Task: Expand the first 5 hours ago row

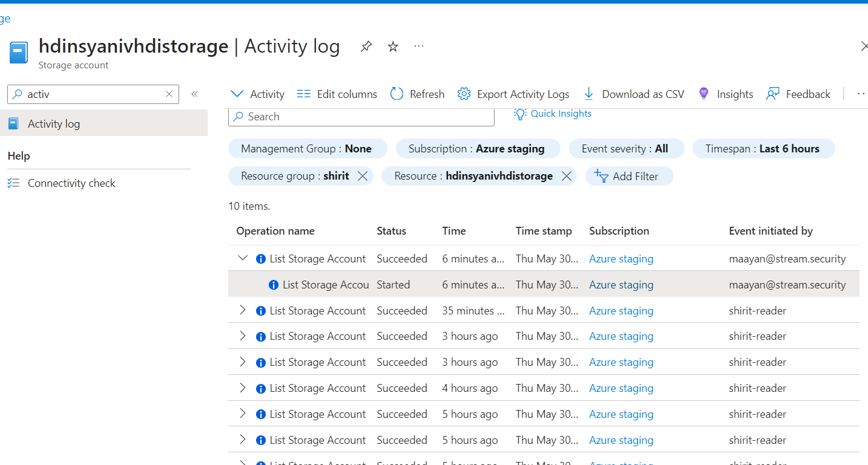Action: (243, 414)
